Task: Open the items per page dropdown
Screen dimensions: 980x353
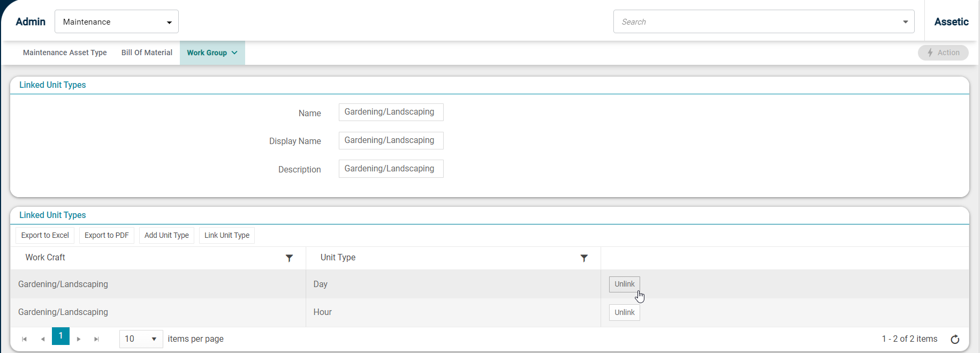Action: point(141,339)
